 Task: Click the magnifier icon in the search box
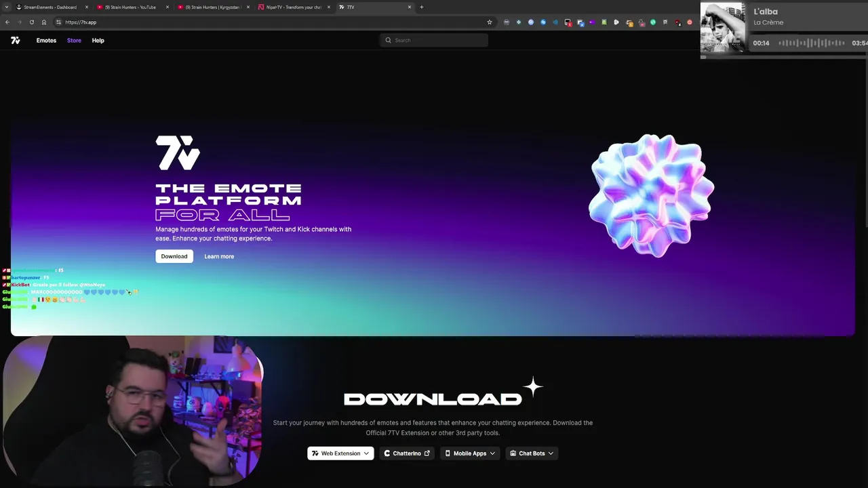tap(388, 40)
